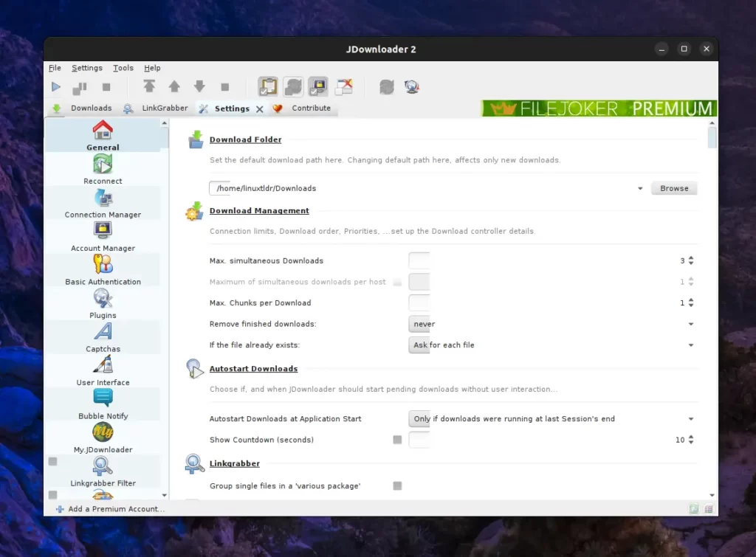
Task: Toggle Group single files in various package
Action: coord(397,485)
